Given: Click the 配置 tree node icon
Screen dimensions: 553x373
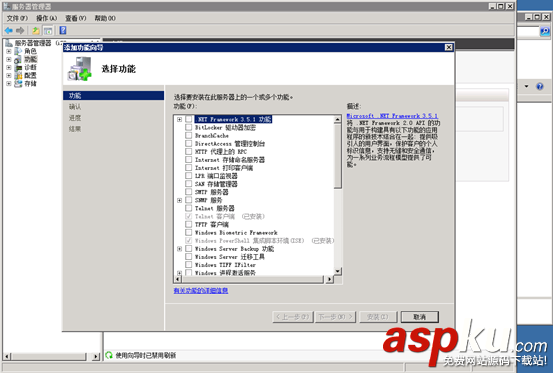Looking at the screenshot, I should coord(18,75).
